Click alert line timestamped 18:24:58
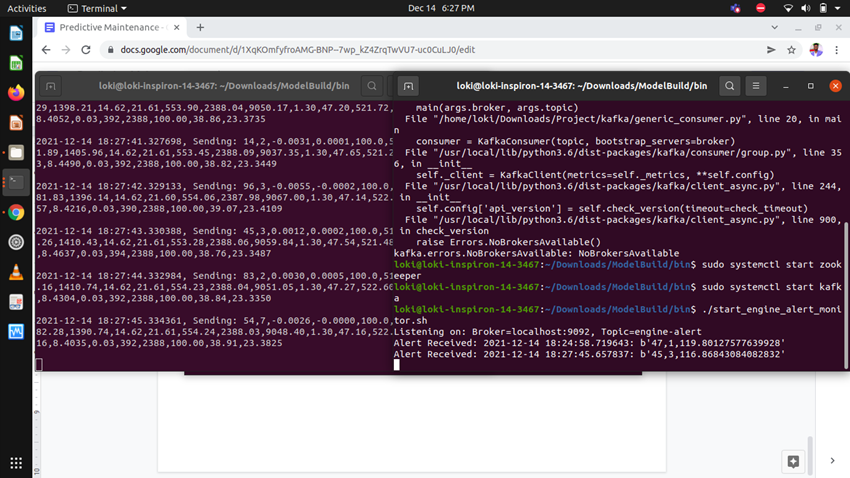Viewport: 850px width, 478px height. (x=589, y=343)
